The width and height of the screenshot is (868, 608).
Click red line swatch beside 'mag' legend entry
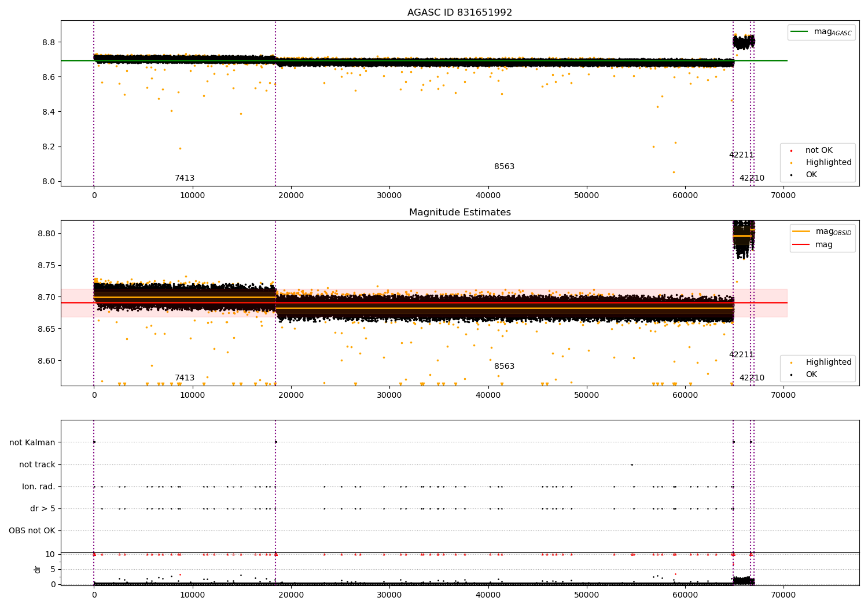click(x=801, y=245)
